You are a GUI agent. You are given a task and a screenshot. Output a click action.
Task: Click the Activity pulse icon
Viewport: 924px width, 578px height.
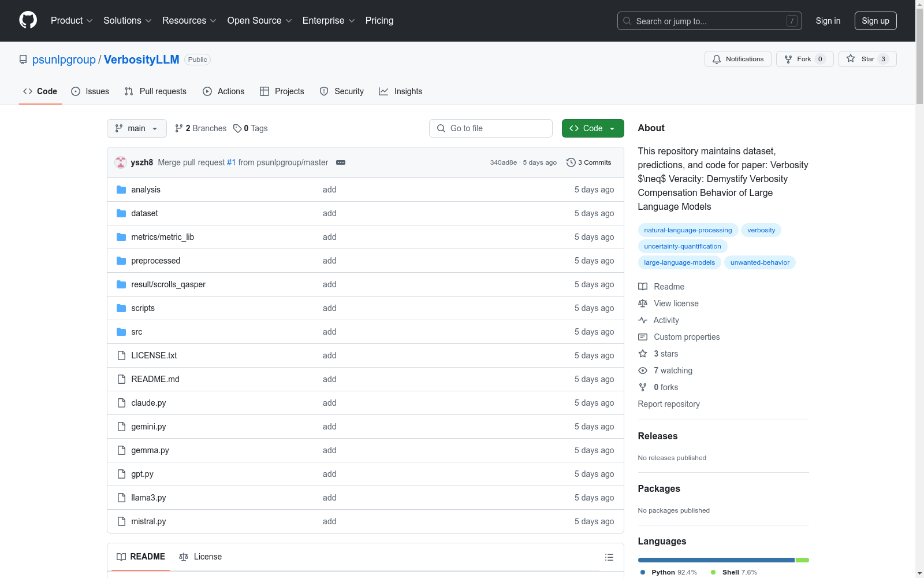[643, 320]
